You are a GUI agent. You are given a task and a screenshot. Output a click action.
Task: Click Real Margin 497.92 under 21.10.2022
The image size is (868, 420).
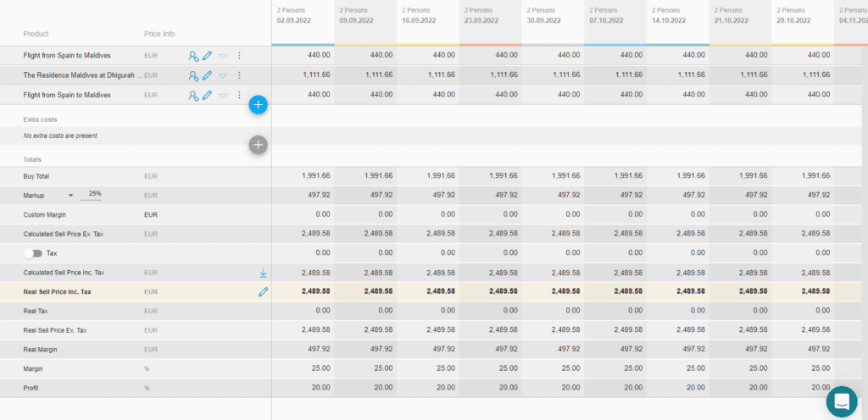[x=756, y=349]
